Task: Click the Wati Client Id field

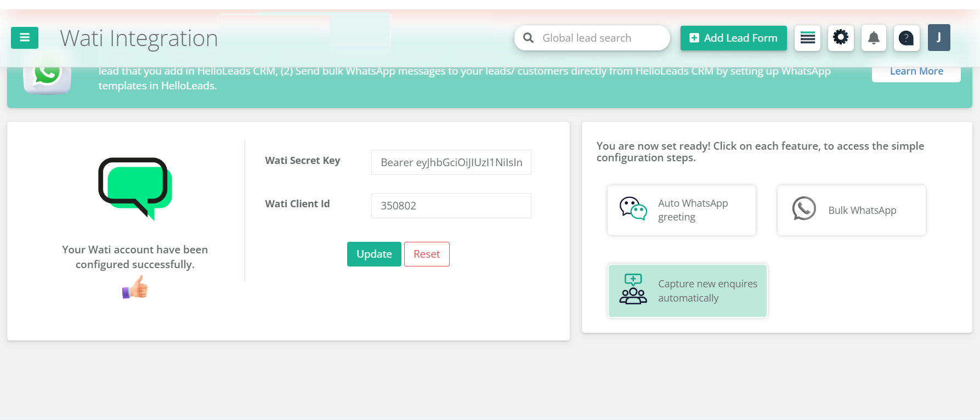Action: coord(451,206)
